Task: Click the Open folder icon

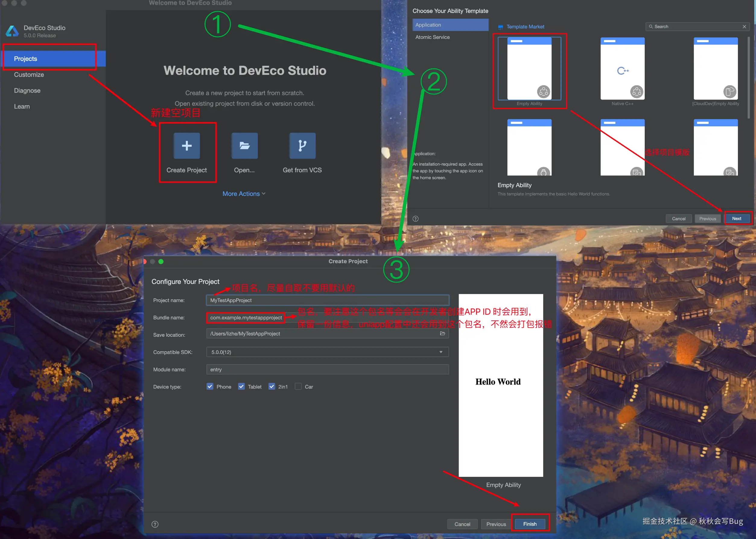Action: tap(244, 146)
